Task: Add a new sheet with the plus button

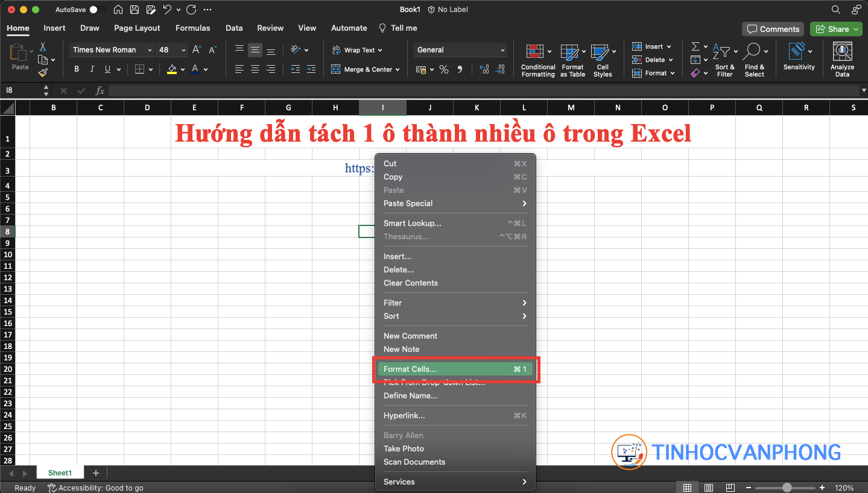Action: point(95,473)
